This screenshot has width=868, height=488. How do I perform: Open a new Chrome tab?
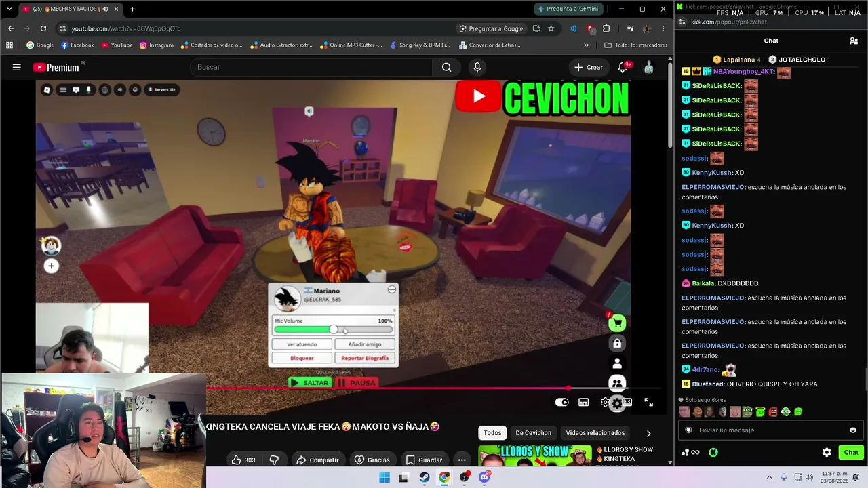click(x=132, y=9)
